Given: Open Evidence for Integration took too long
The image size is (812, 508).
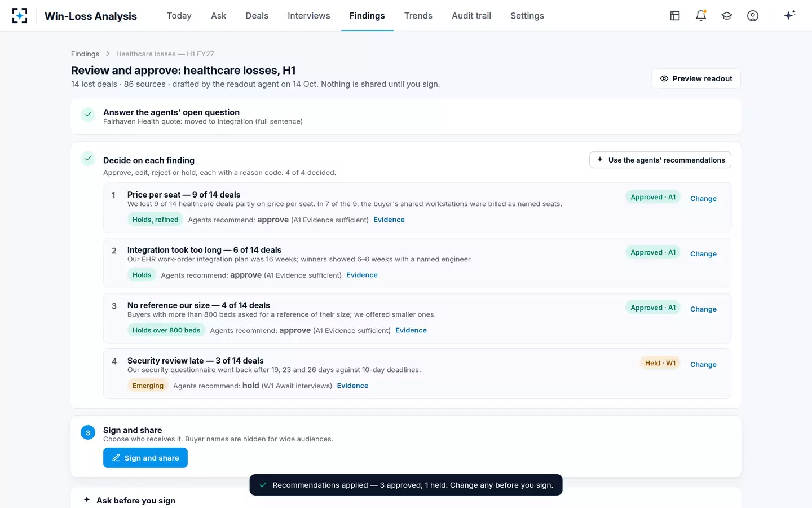Looking at the screenshot, I should [x=362, y=275].
